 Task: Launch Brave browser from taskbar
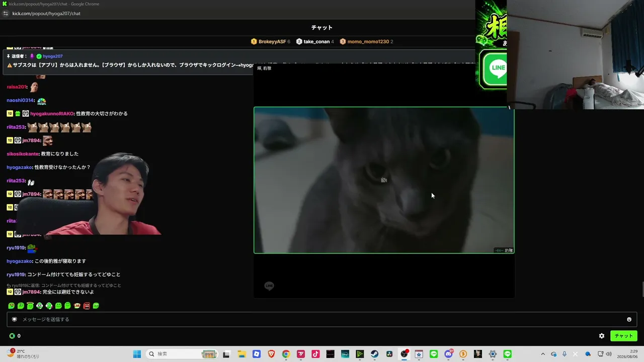[x=271, y=354]
